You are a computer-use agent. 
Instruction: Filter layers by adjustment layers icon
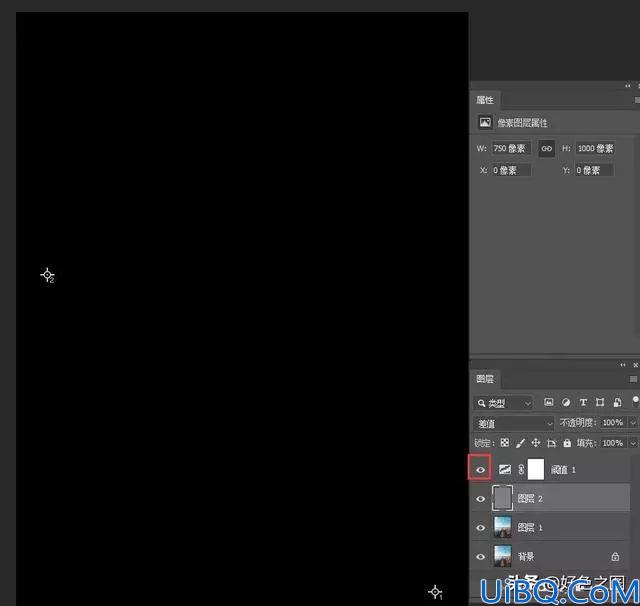(x=566, y=402)
